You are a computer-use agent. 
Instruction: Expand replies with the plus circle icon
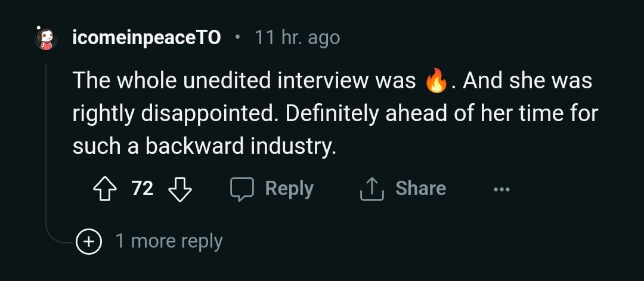click(x=88, y=241)
